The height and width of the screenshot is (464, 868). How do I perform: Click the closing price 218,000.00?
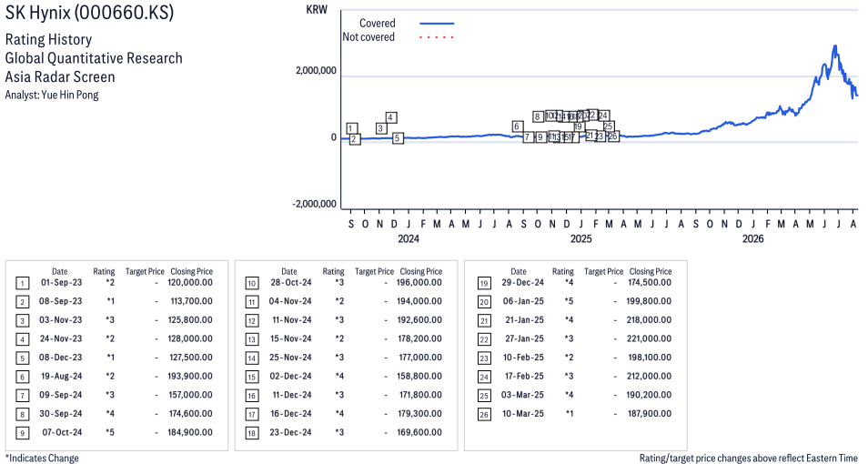(x=650, y=320)
